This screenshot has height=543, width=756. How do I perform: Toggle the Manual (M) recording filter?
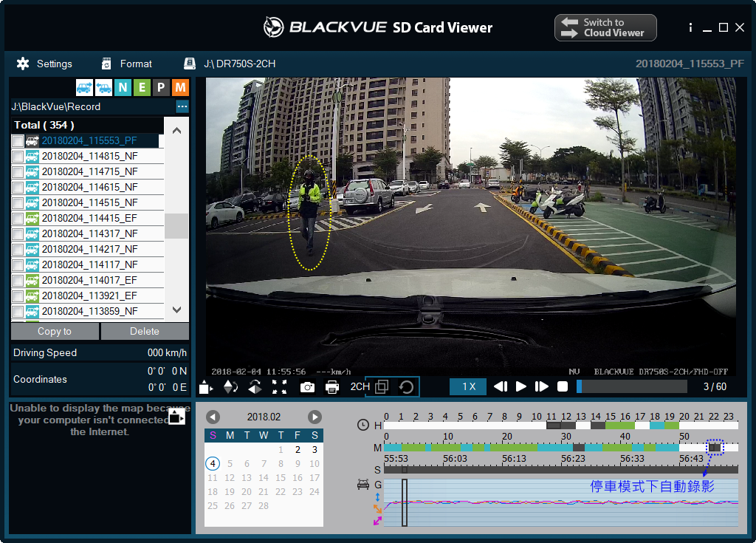(180, 88)
